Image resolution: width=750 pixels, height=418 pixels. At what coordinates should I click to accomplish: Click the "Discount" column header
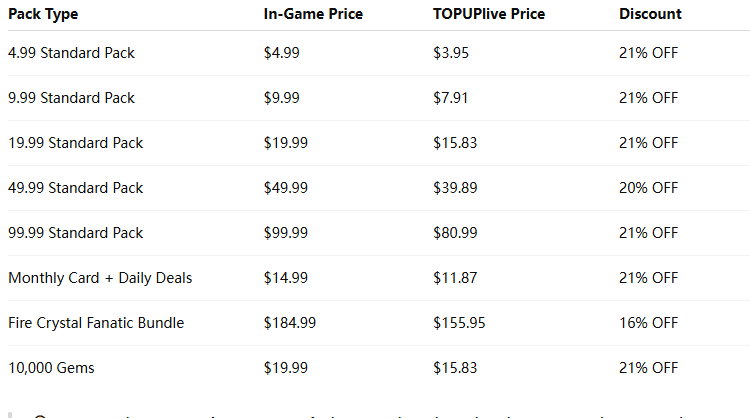click(x=650, y=14)
